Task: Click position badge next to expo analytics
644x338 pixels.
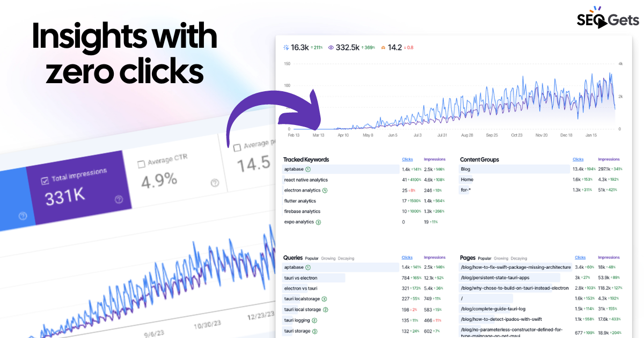Action: [318, 222]
